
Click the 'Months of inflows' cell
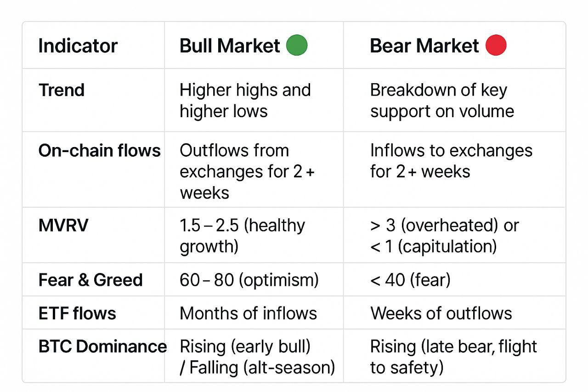point(248,313)
